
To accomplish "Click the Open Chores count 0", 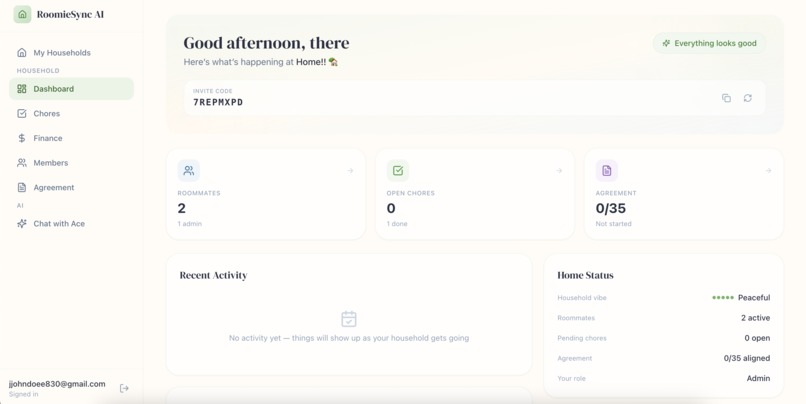I will (x=391, y=208).
